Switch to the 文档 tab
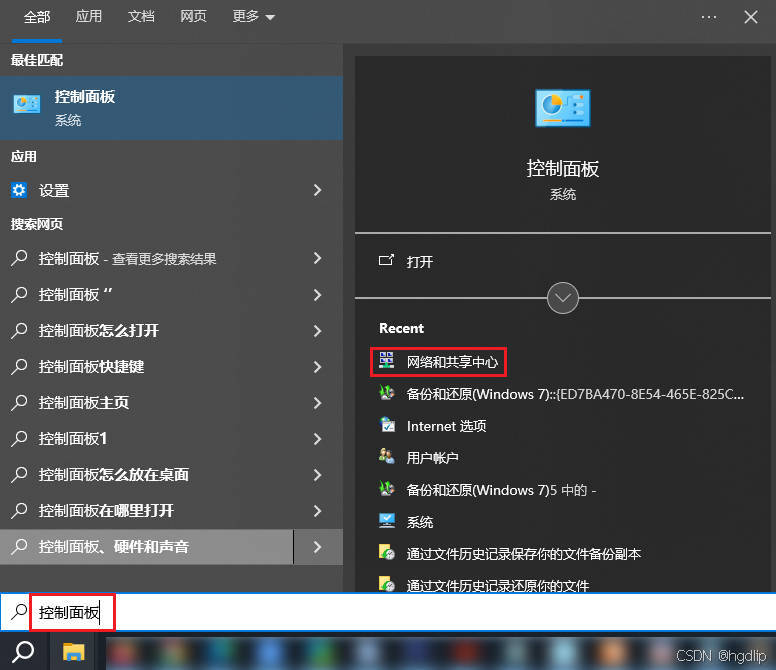Image resolution: width=776 pixels, height=670 pixels. point(141,17)
